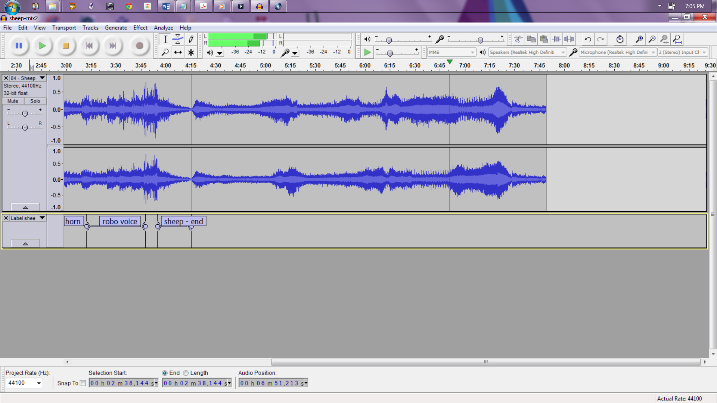This screenshot has width=717, height=403.
Task: Open the Speakers output device dropdown
Action: pyautogui.click(x=564, y=52)
